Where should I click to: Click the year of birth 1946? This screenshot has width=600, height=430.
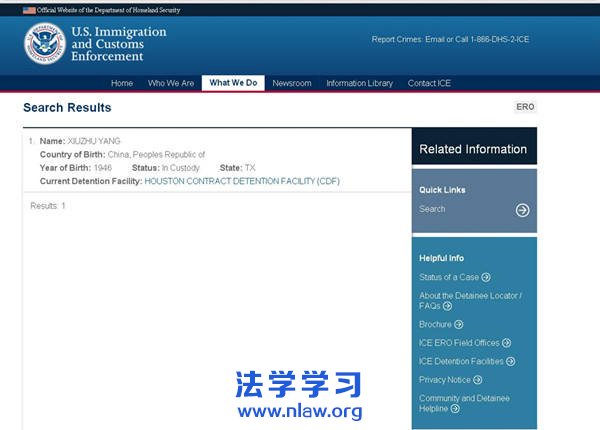[x=103, y=168]
